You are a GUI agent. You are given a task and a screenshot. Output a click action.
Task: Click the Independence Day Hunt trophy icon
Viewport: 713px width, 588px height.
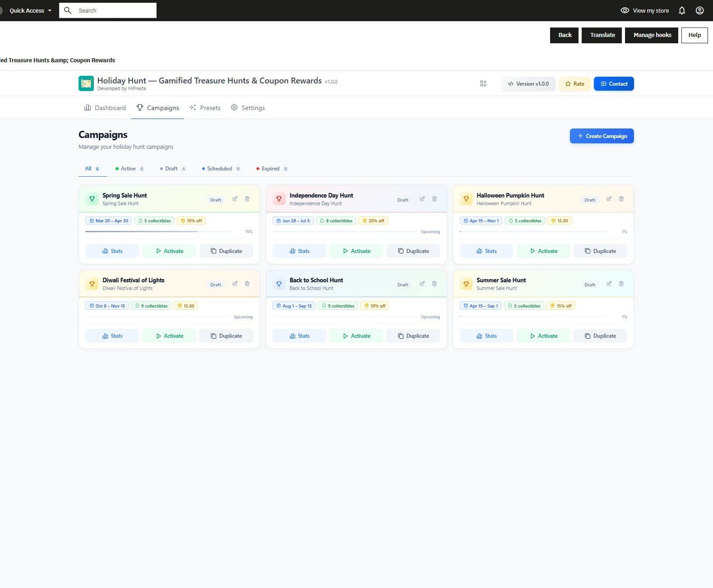279,198
